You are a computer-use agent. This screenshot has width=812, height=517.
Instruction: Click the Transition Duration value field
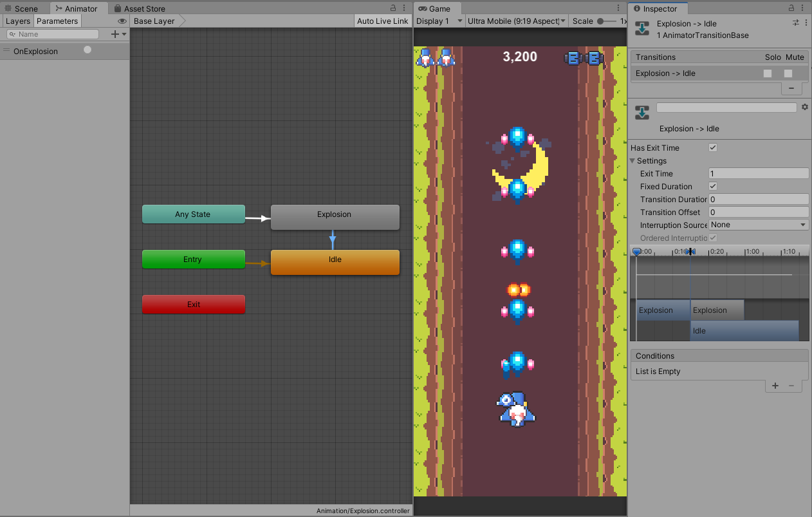[x=759, y=199]
